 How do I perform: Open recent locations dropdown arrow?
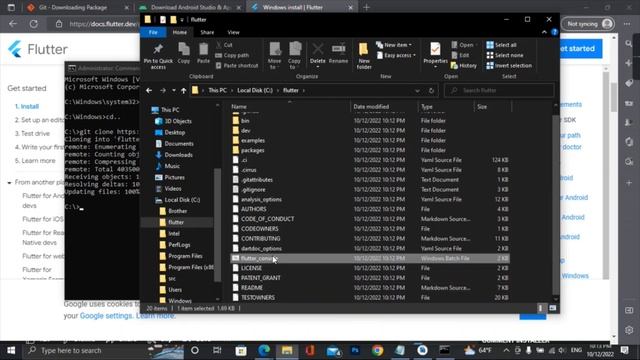pyautogui.click(x=173, y=90)
